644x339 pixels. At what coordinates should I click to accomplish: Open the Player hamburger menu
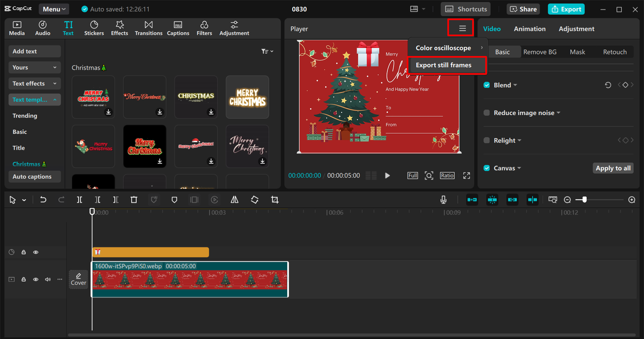[x=462, y=29]
